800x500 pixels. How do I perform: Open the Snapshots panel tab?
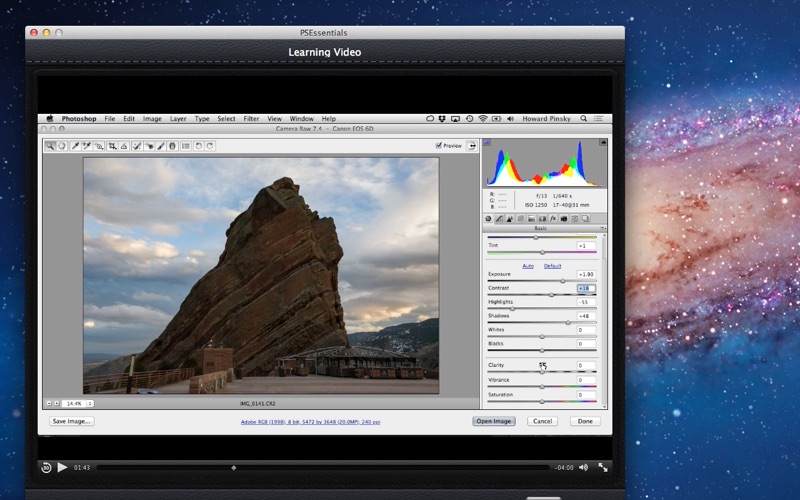586,218
